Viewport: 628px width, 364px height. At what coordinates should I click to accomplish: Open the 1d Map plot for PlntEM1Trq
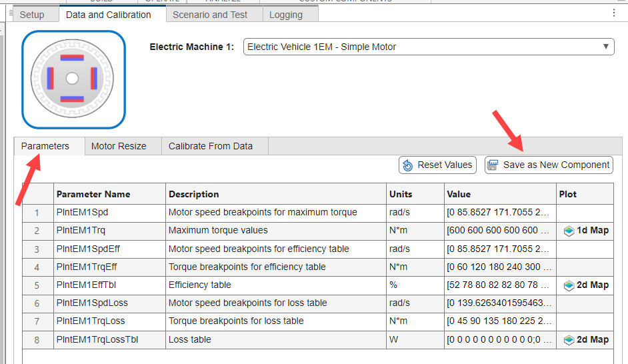pos(585,231)
